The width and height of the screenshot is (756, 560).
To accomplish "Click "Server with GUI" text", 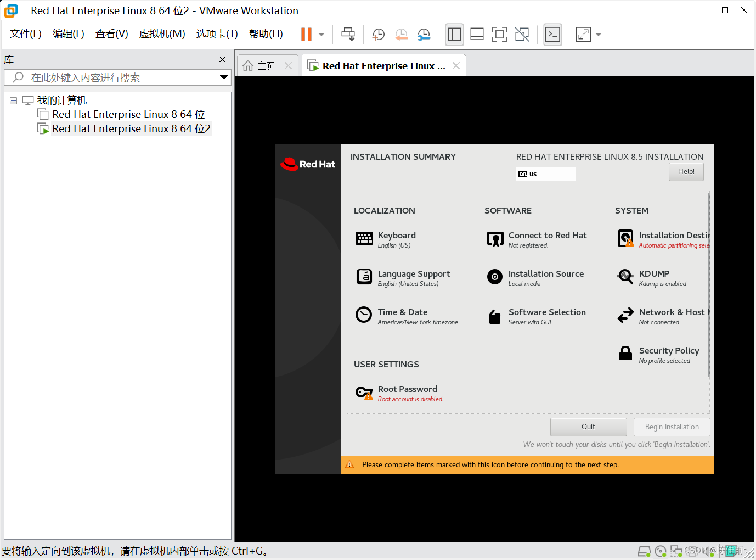I will pos(529,322).
